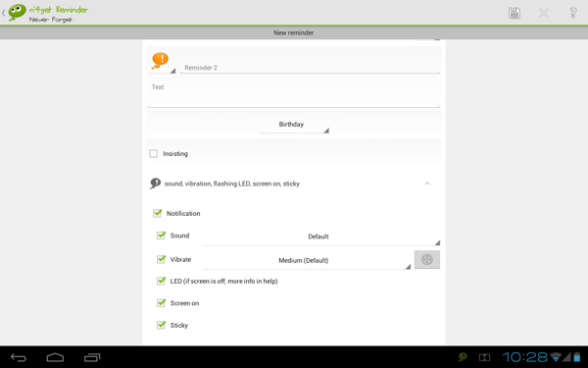
Task: Open the Birthday type dropdown
Action: tap(294, 126)
